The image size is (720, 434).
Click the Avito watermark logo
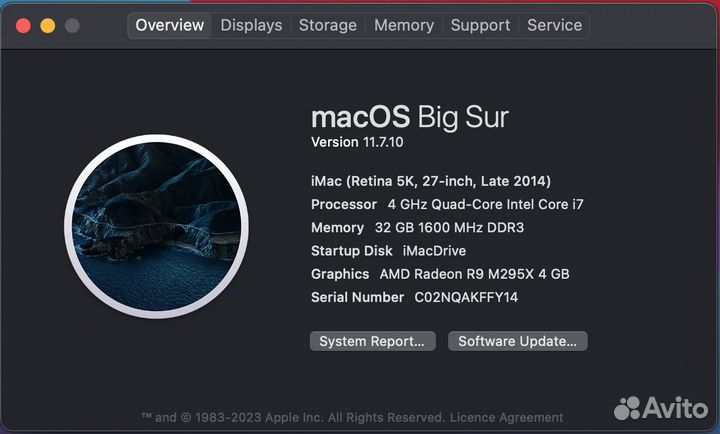661,407
